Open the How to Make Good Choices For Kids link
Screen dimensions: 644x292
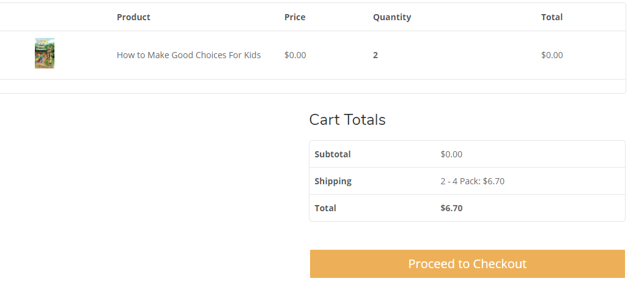(188, 55)
